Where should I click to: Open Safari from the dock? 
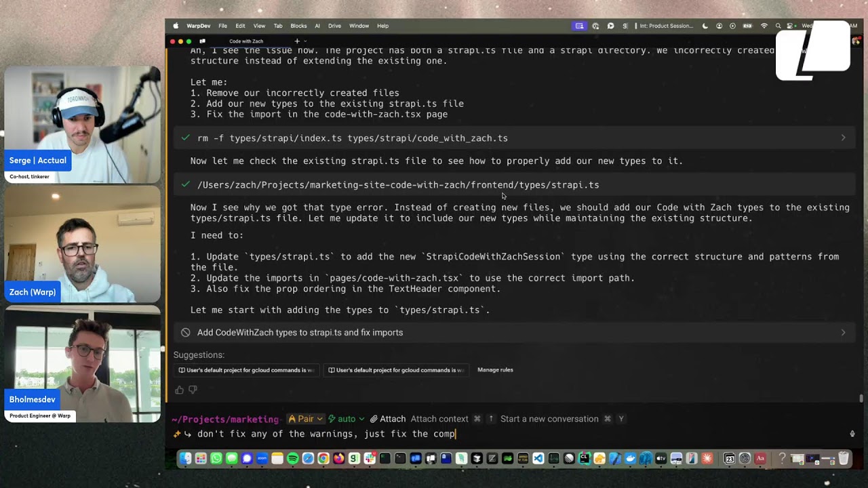pyautogui.click(x=309, y=459)
